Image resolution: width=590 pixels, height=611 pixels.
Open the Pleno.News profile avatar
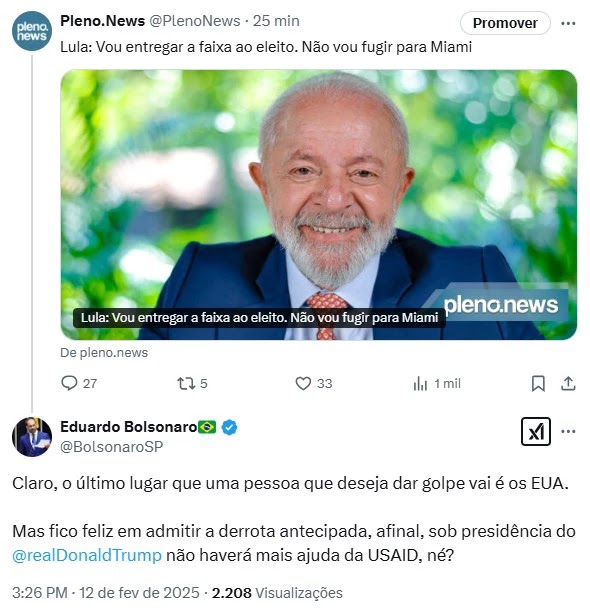point(32,31)
